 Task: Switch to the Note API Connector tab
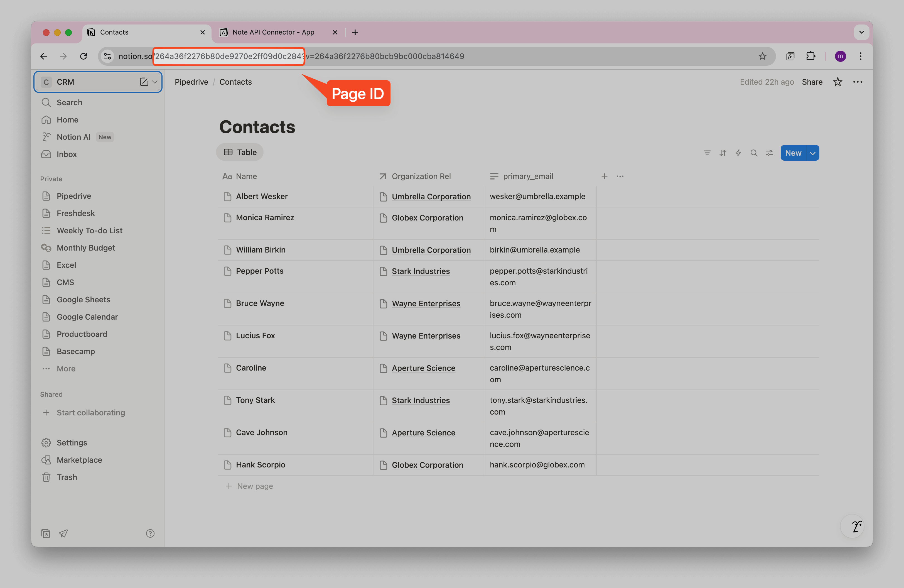tap(274, 32)
